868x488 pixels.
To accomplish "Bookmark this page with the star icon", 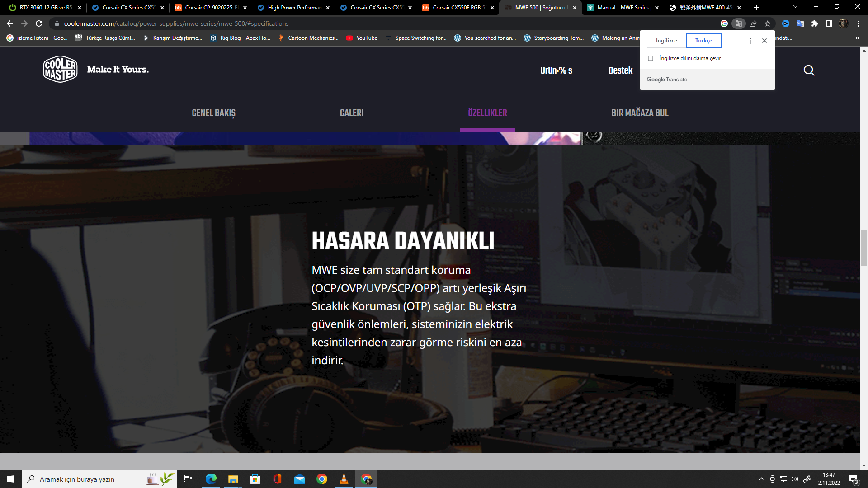I will pos(768,23).
